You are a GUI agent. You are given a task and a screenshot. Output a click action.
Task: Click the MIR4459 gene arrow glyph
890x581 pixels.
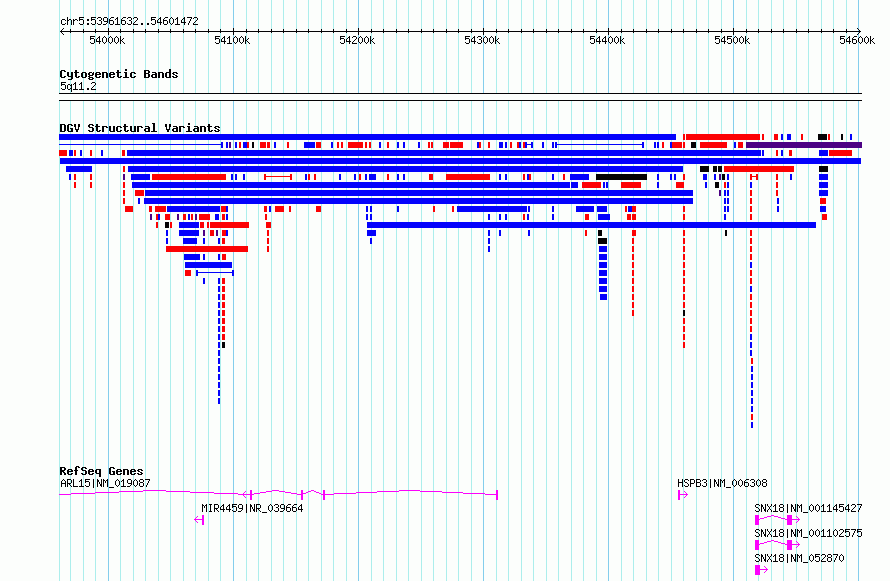pos(199,520)
